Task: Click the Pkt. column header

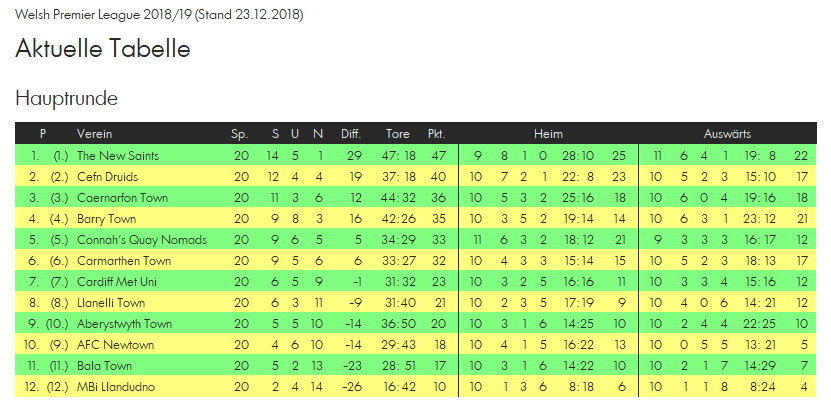Action: [436, 134]
